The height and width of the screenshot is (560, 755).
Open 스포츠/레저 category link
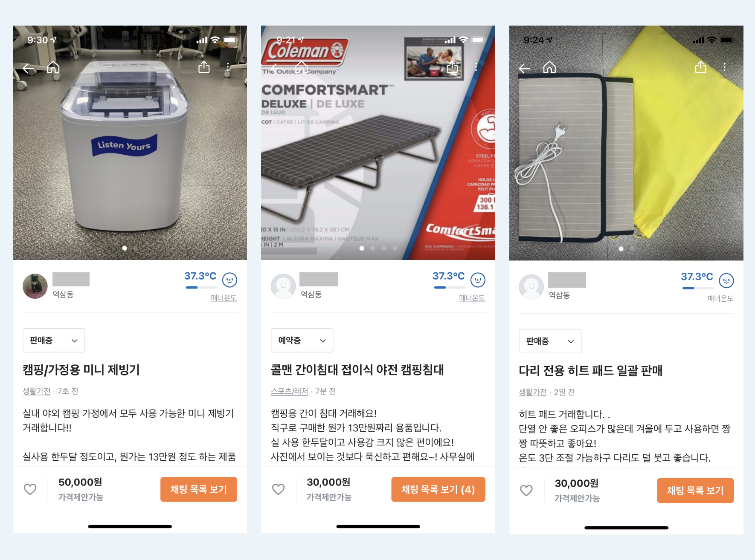tap(289, 391)
